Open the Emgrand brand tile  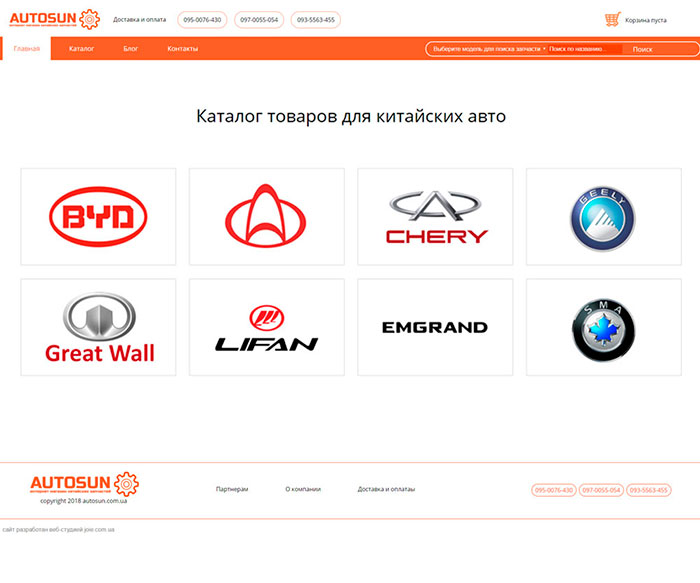435,327
